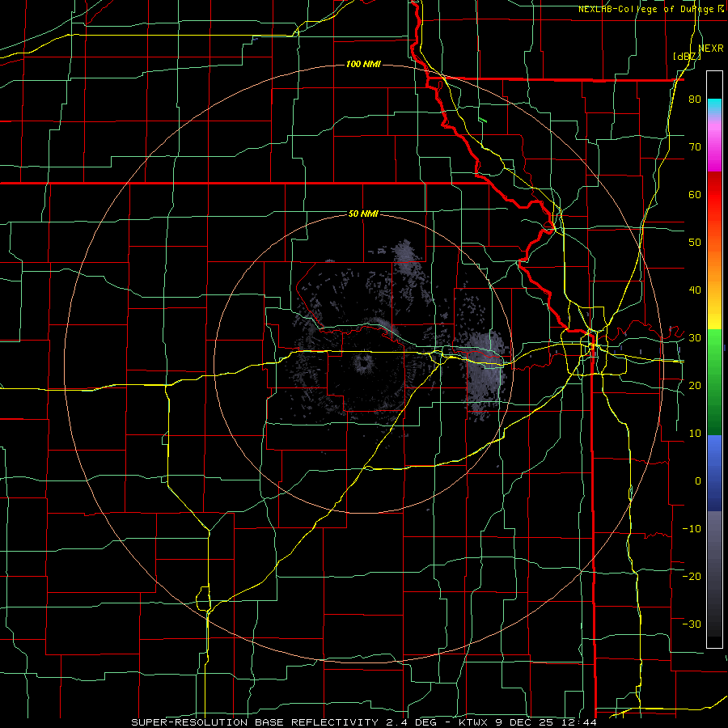728x728 pixels.
Task: Click the blue band of the color scale
Action: pyautogui.click(x=714, y=473)
